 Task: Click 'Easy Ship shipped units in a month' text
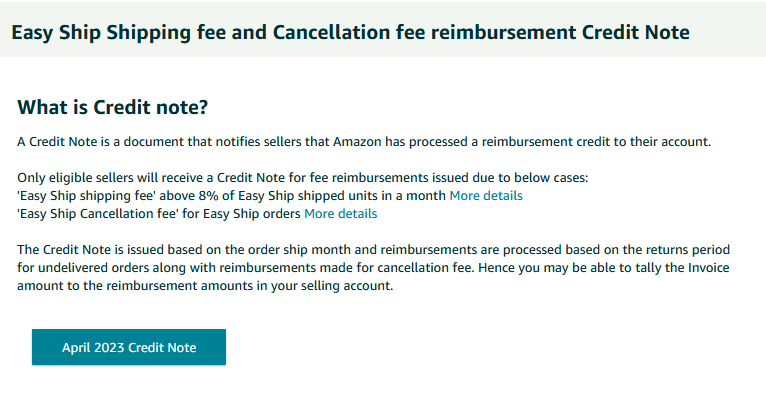[342, 196]
